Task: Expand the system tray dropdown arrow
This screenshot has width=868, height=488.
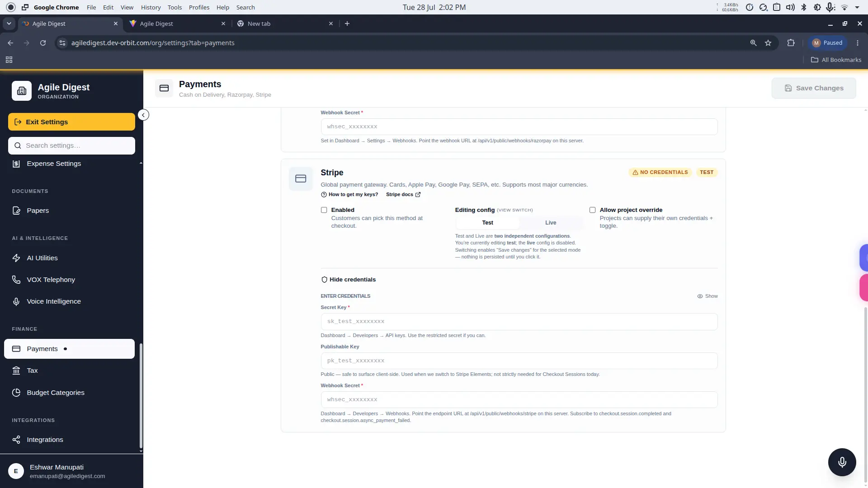Action: point(857,7)
